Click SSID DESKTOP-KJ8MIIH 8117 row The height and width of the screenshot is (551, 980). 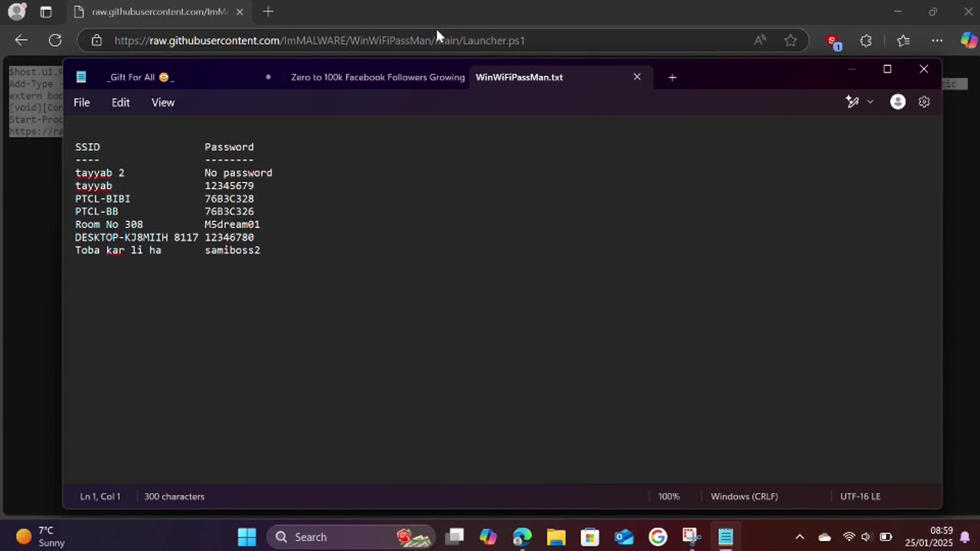point(136,237)
